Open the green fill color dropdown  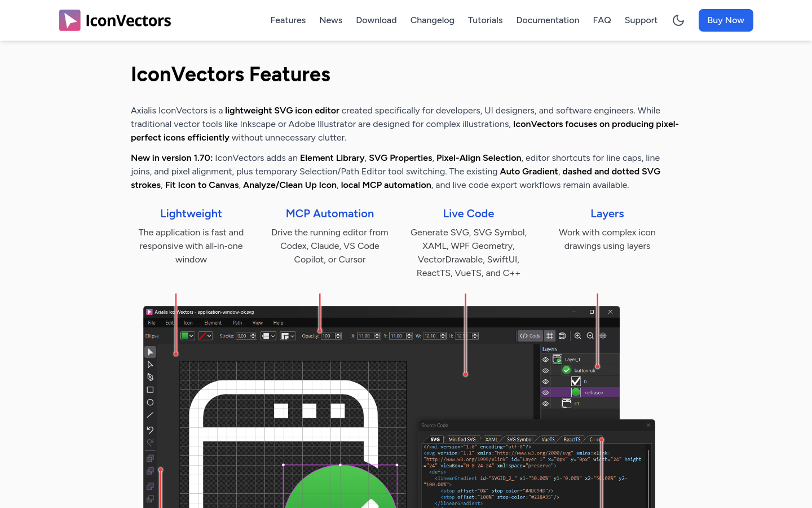[x=192, y=336]
